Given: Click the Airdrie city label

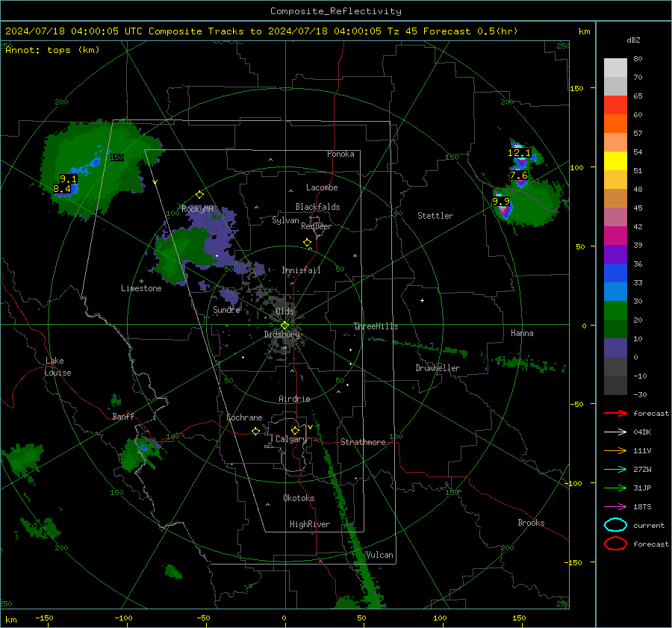Looking at the screenshot, I should pos(294,399).
